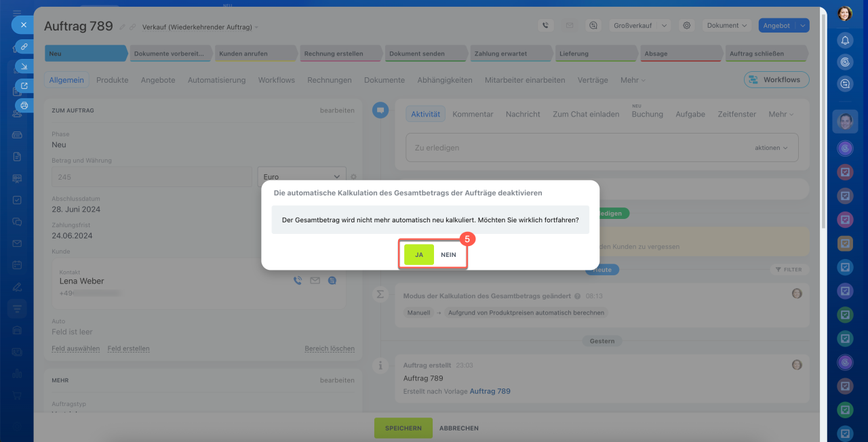Open the Verträge tab

pos(593,80)
